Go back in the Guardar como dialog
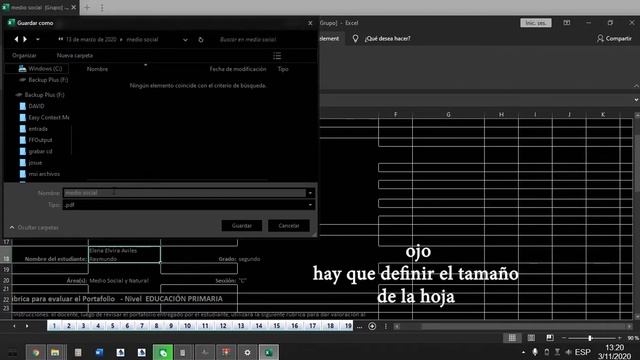Viewport: 640px width, 360px height. coord(16,39)
